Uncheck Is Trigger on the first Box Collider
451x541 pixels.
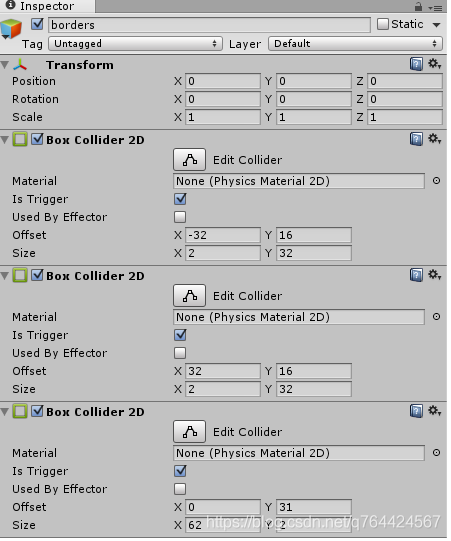(181, 199)
